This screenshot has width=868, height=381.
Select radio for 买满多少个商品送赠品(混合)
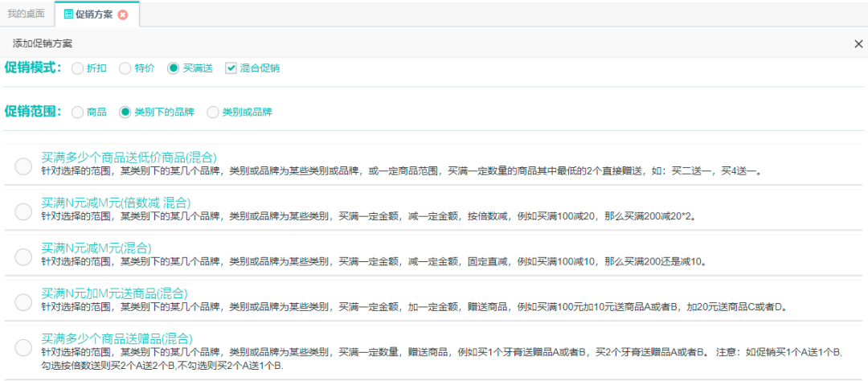pos(23,347)
